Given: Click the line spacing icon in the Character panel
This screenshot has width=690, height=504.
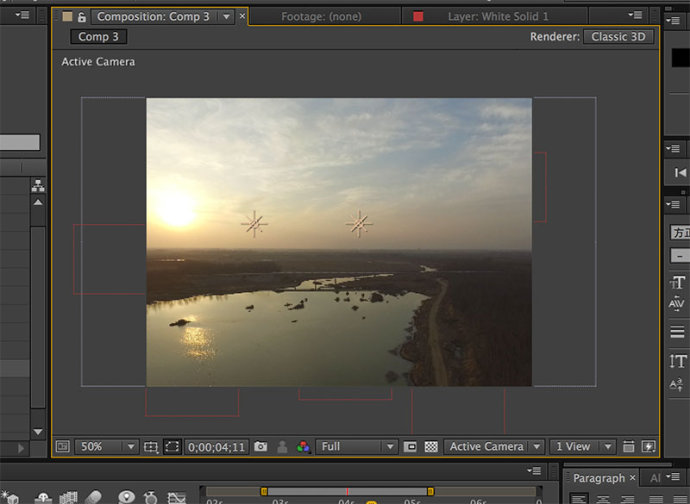Looking at the screenshot, I should point(677,332).
